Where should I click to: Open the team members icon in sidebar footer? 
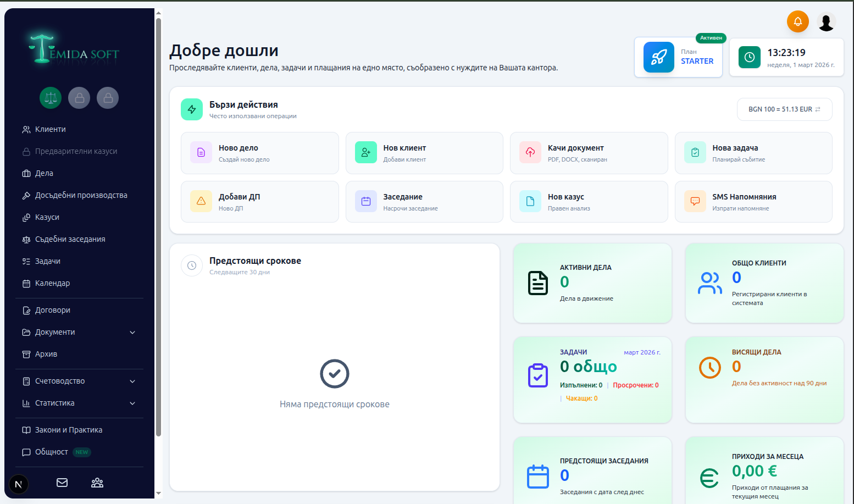[97, 483]
